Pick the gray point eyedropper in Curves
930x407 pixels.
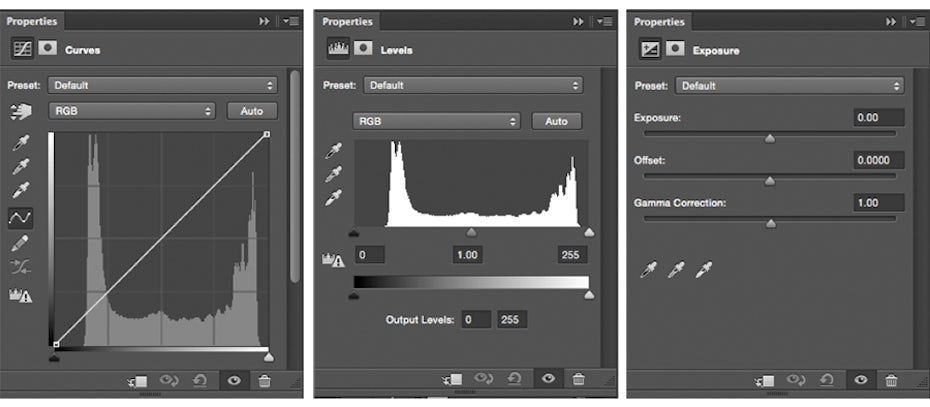[21, 167]
